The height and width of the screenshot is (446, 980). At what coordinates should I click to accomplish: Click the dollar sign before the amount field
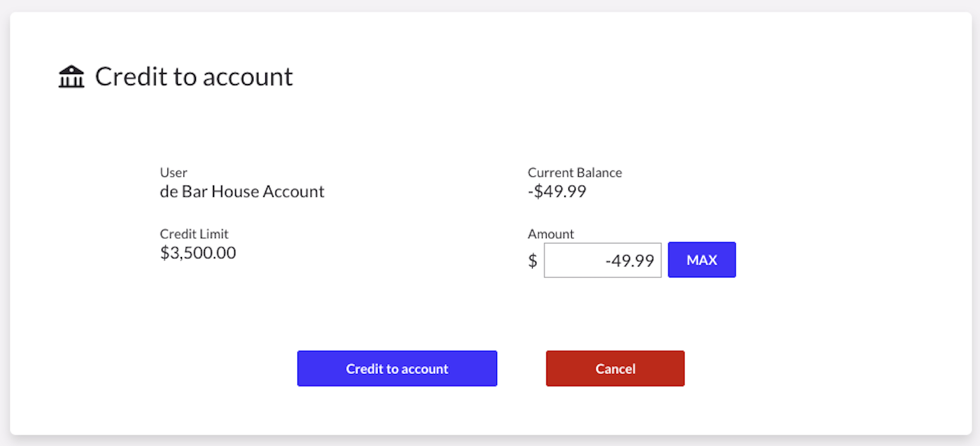tap(533, 261)
